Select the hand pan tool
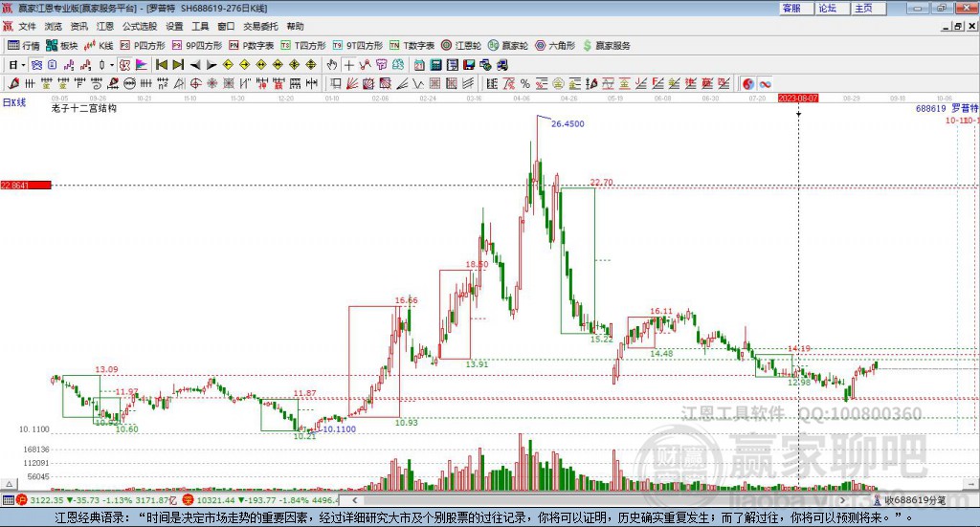The width and height of the screenshot is (980, 527). point(332,65)
